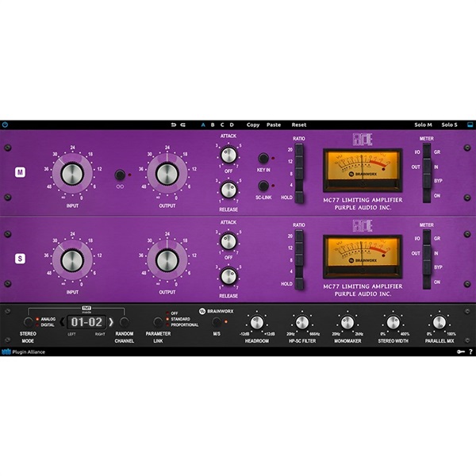The height and width of the screenshot is (476, 476).
Task: Toggle the Parameter Link button
Action: click(x=158, y=322)
